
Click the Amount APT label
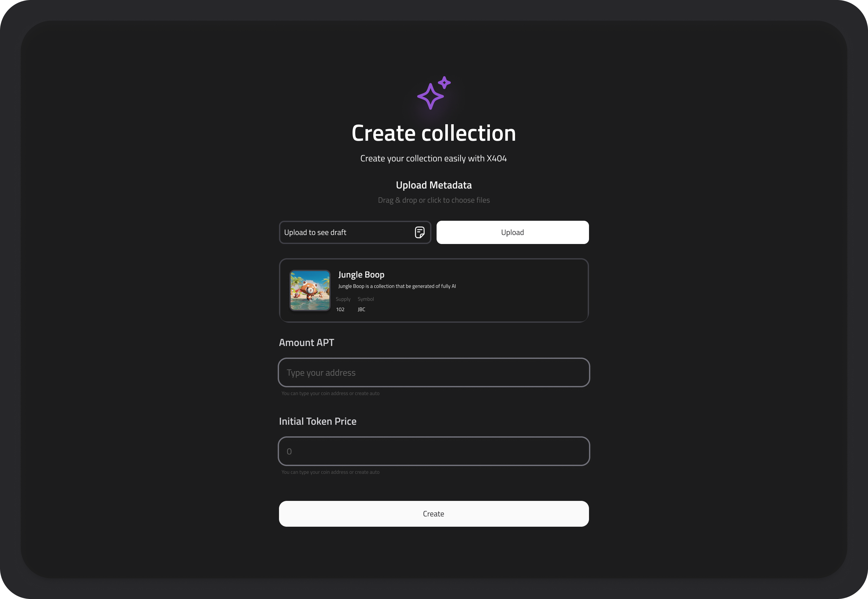click(306, 343)
